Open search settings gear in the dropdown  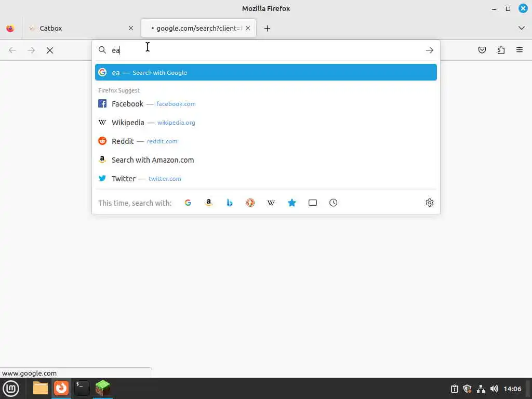point(430,203)
